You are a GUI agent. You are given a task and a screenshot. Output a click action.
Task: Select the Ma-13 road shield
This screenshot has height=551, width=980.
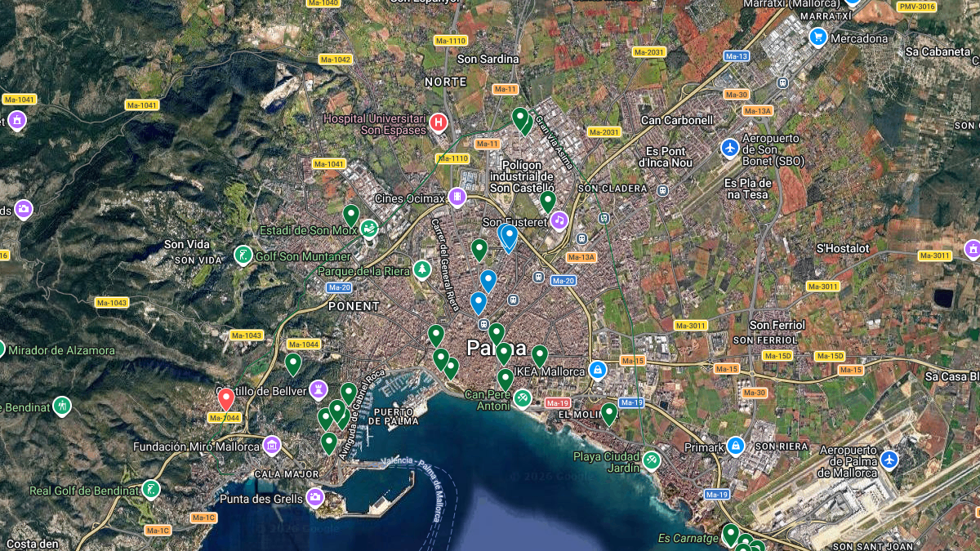tap(737, 56)
